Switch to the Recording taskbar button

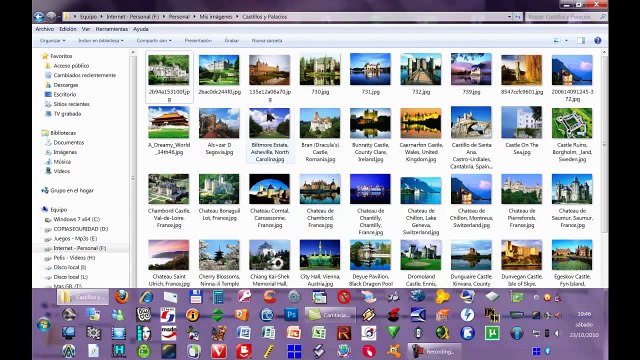434,351
